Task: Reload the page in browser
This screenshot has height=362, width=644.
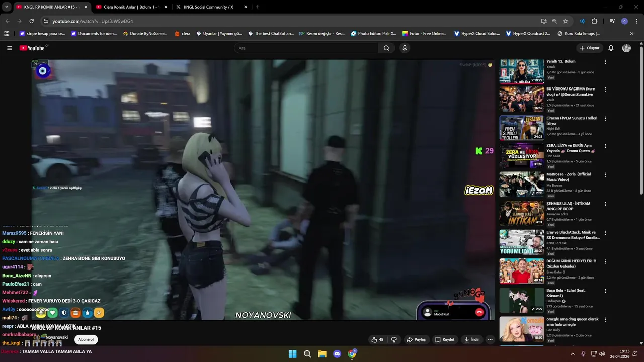Action: click(x=31, y=21)
